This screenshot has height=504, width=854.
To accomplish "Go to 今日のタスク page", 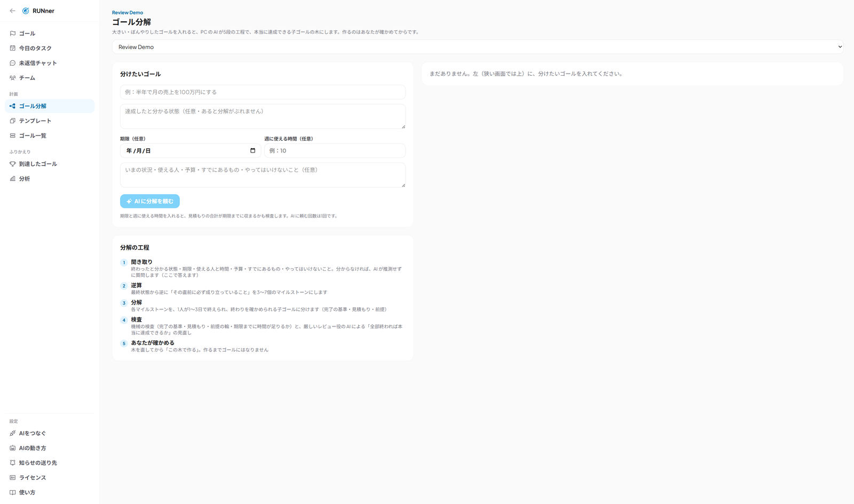I will [50, 48].
